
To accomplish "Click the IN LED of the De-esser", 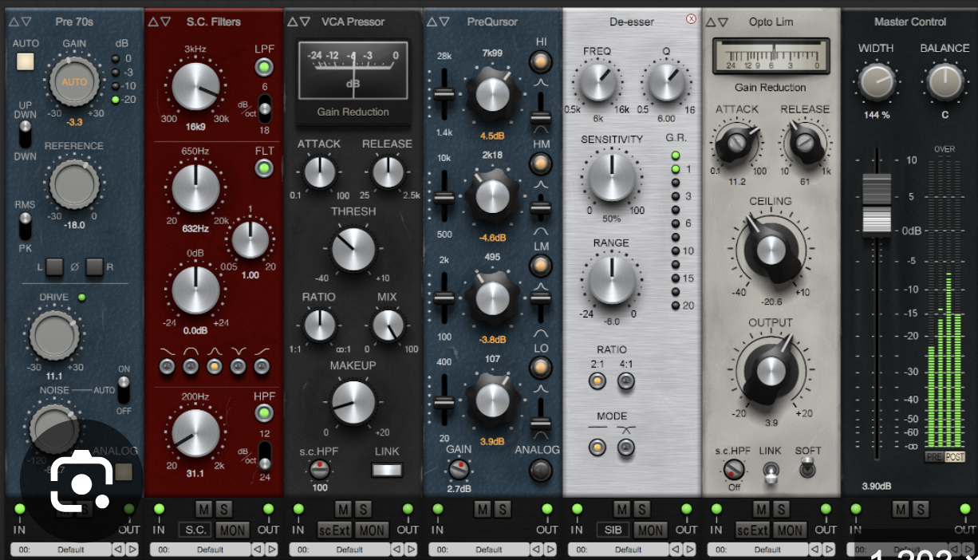I will 577,509.
